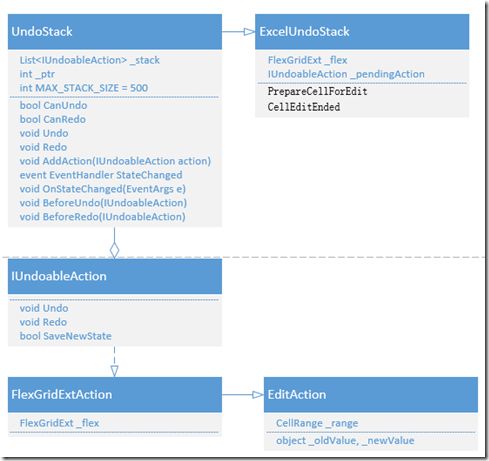
Task: Click event EventHandler StateChanged
Action: [101, 175]
